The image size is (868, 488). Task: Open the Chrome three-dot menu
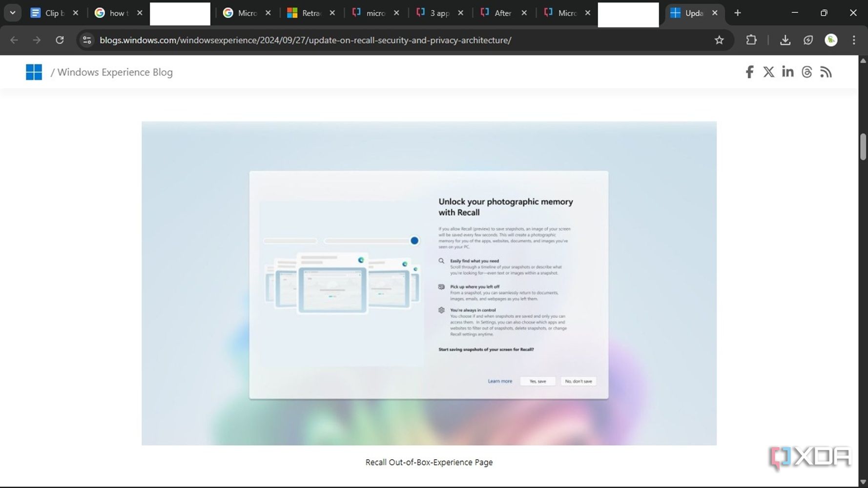[854, 40]
